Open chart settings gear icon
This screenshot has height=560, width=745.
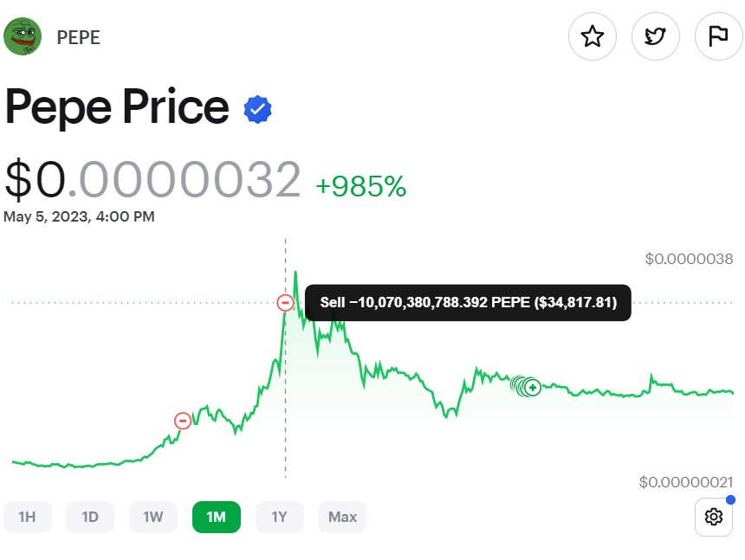click(714, 517)
